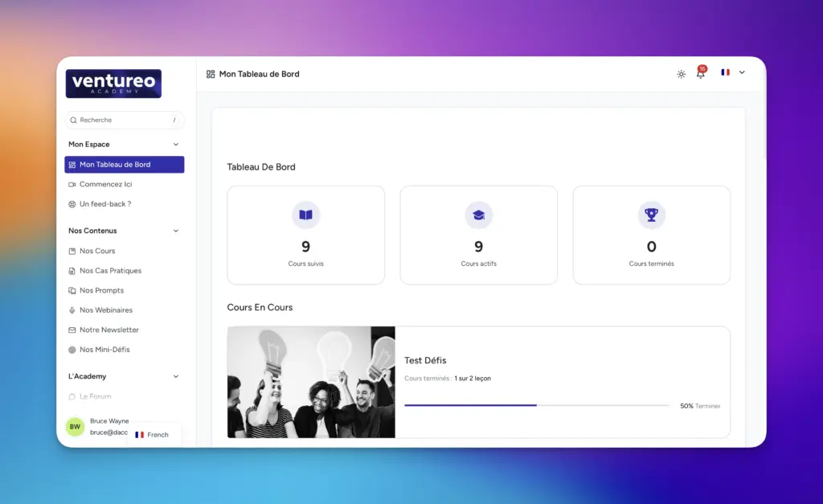
Task: Click the trophy Cours terminés icon
Action: (651, 215)
